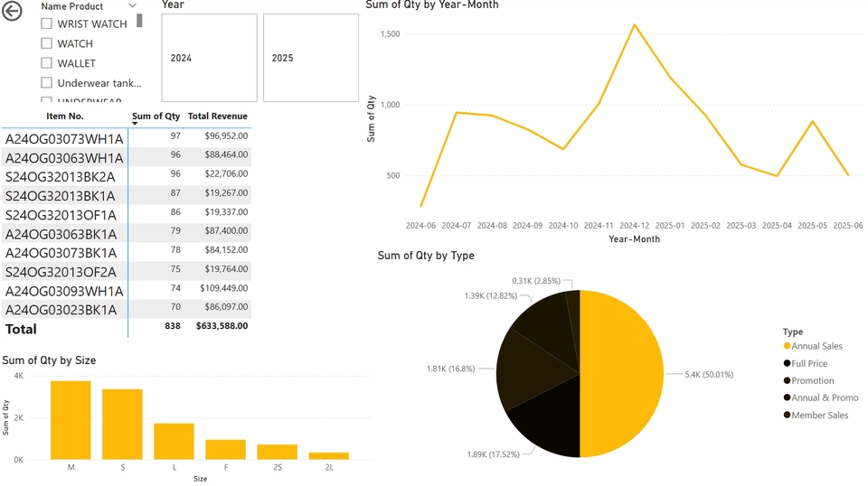Image resolution: width=868 pixels, height=486 pixels.
Task: Click the Promotion legend marker
Action: coord(787,380)
